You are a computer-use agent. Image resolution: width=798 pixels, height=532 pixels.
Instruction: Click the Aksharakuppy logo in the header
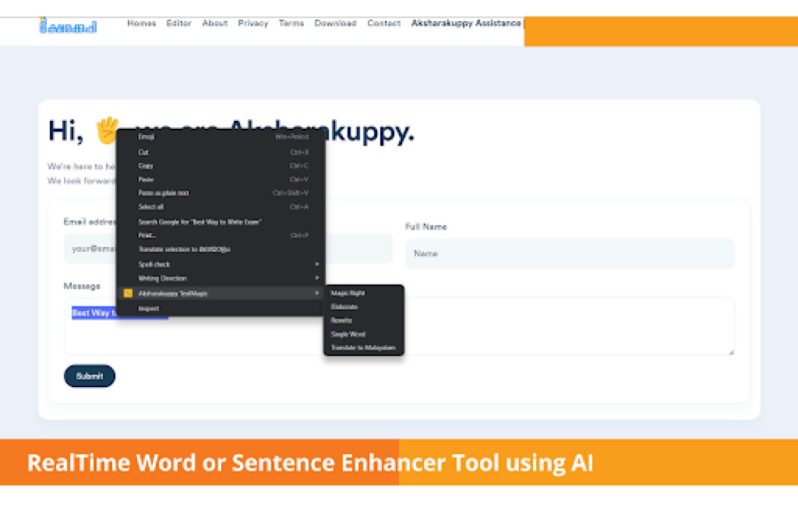[x=68, y=25]
